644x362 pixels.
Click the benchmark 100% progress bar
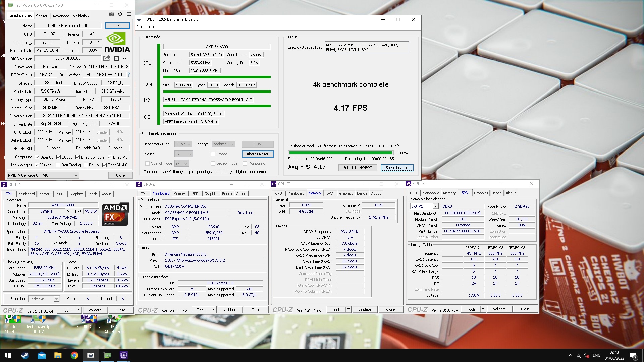340,153
